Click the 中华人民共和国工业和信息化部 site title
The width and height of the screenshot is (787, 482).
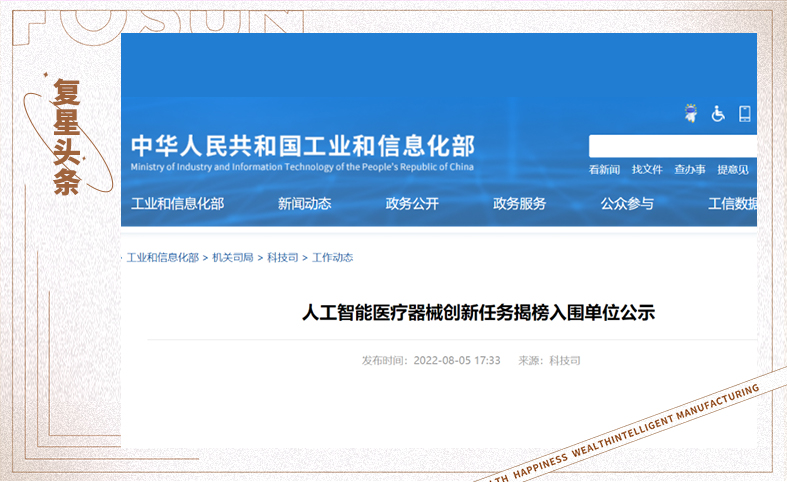[x=302, y=146]
